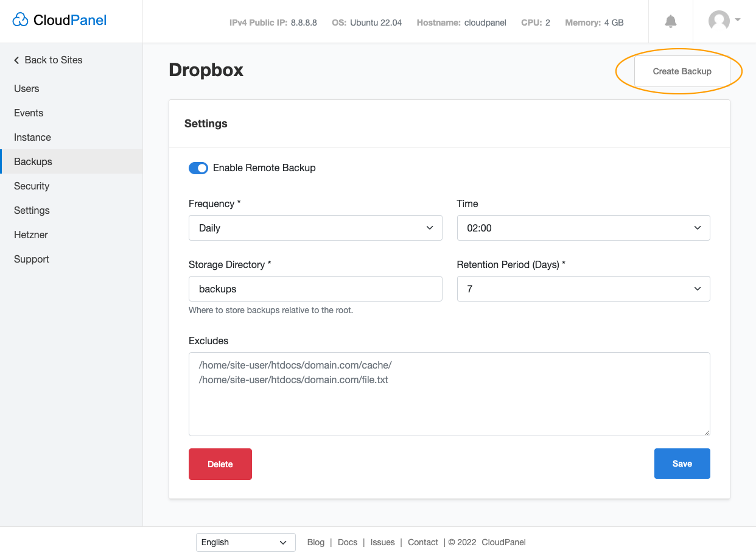Disable the Enable Remote Backup toggle
756x558 pixels.
(198, 168)
